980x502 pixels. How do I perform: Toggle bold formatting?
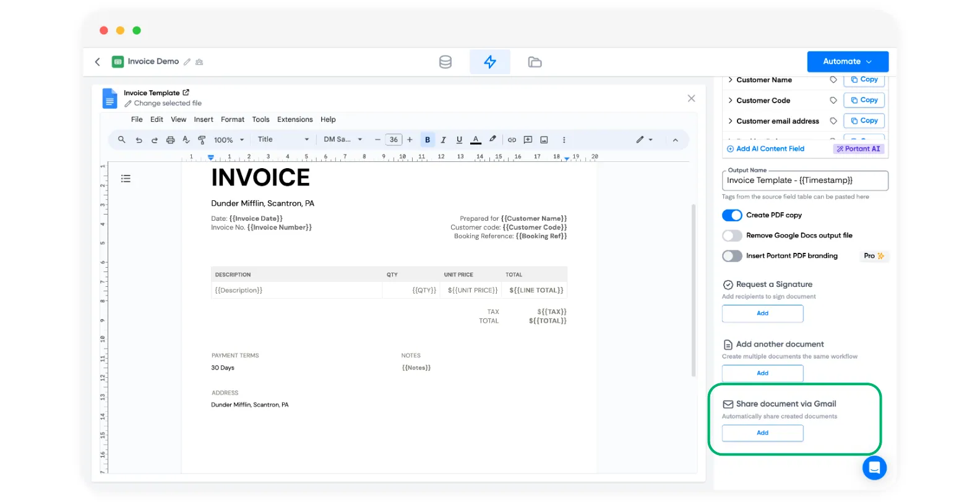click(428, 140)
